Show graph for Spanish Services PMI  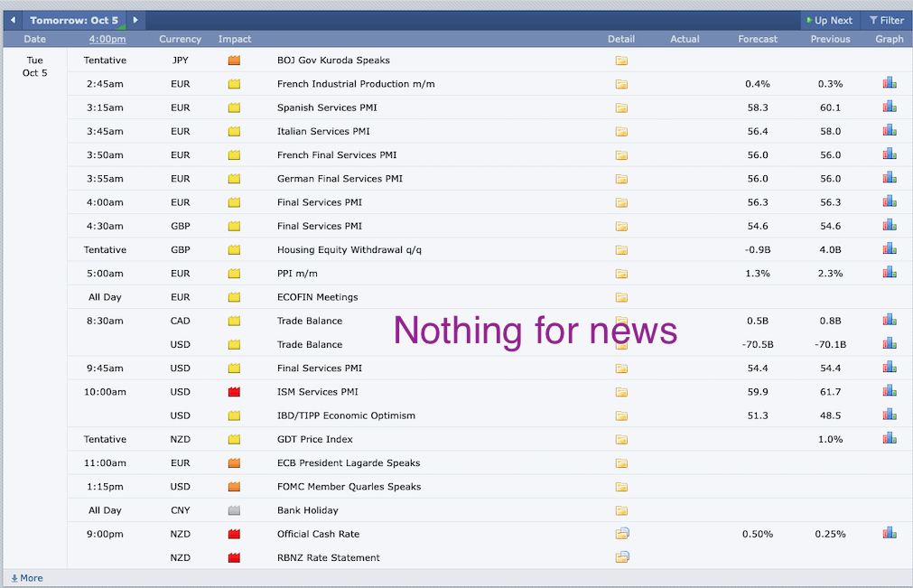(890, 107)
